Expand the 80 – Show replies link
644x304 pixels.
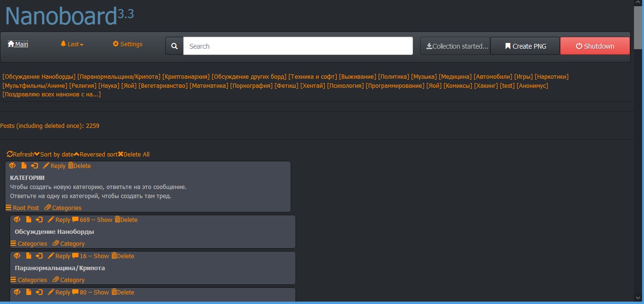point(91,293)
